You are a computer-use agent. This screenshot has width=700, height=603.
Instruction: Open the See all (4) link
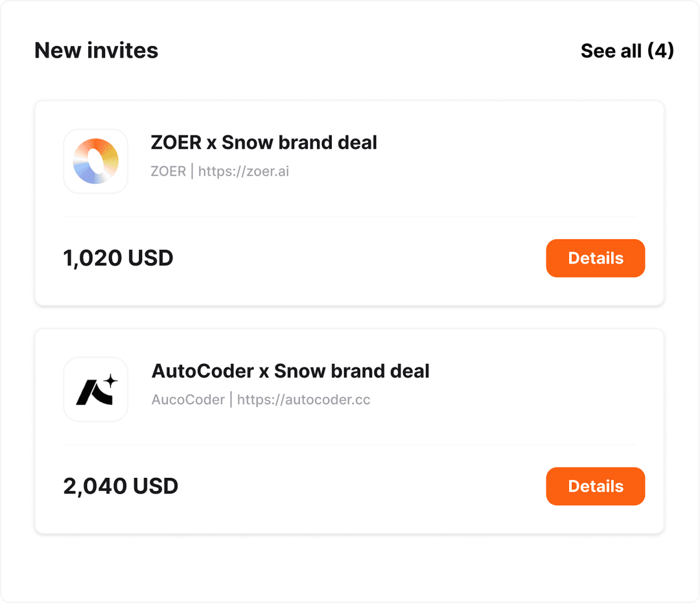[x=627, y=51]
